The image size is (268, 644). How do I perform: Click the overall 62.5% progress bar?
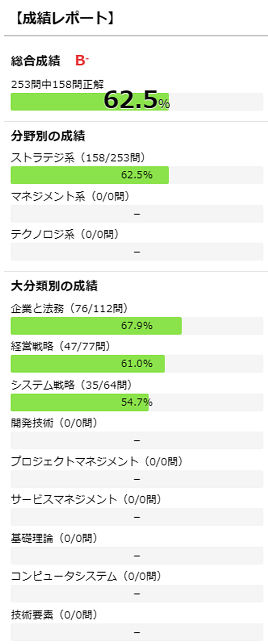137,102
